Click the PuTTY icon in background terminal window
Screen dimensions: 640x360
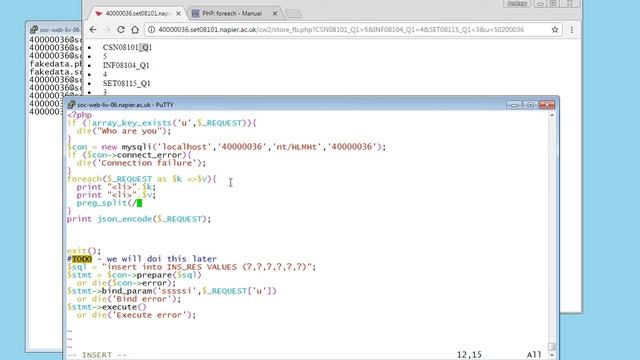(x=34, y=29)
